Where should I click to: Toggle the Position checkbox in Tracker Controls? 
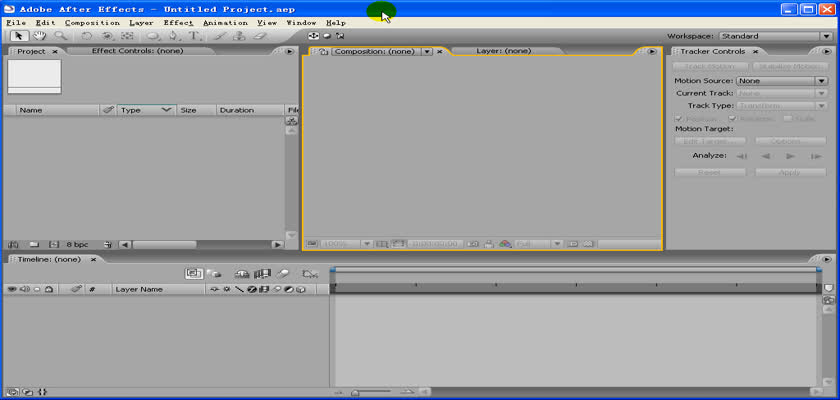(679, 118)
